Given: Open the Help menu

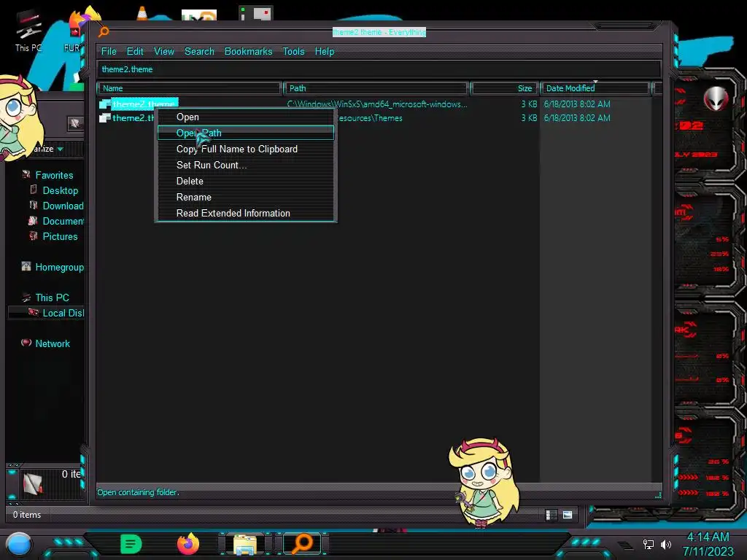Looking at the screenshot, I should point(325,52).
